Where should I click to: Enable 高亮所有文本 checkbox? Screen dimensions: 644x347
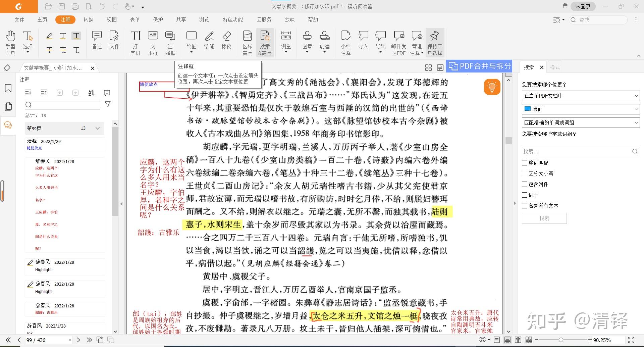[525, 206]
